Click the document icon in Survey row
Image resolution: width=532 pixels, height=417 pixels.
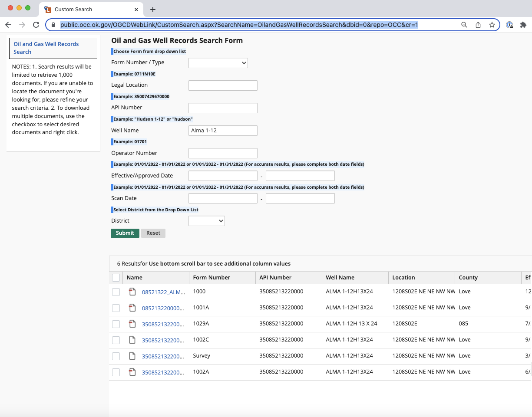pos(132,356)
